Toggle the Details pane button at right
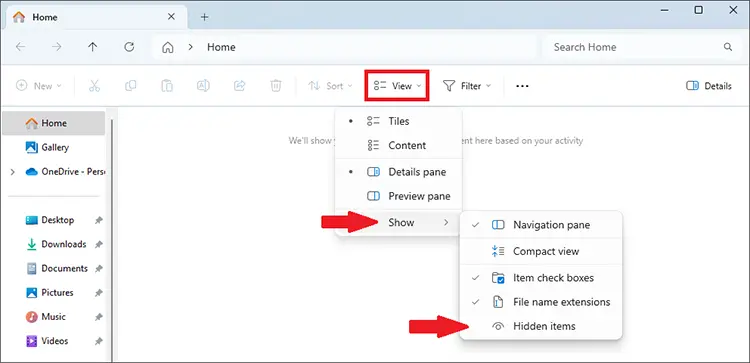The width and height of the screenshot is (750, 363). pyautogui.click(x=708, y=86)
